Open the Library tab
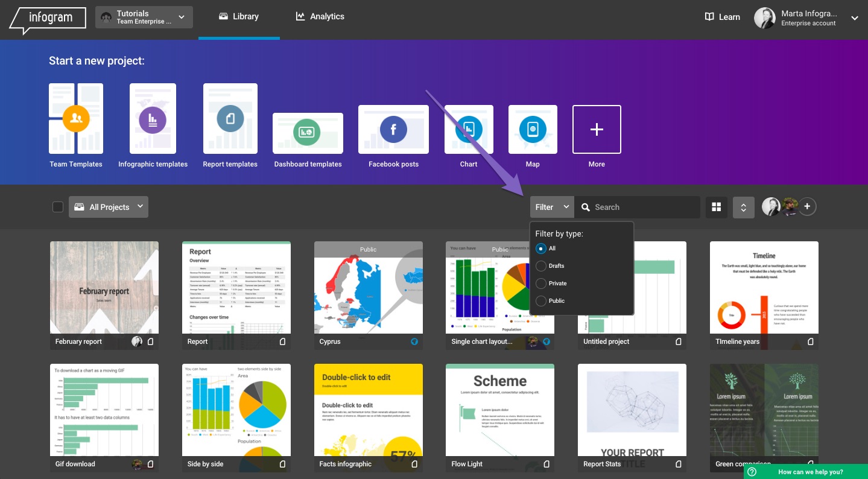868x479 pixels. coord(239,17)
